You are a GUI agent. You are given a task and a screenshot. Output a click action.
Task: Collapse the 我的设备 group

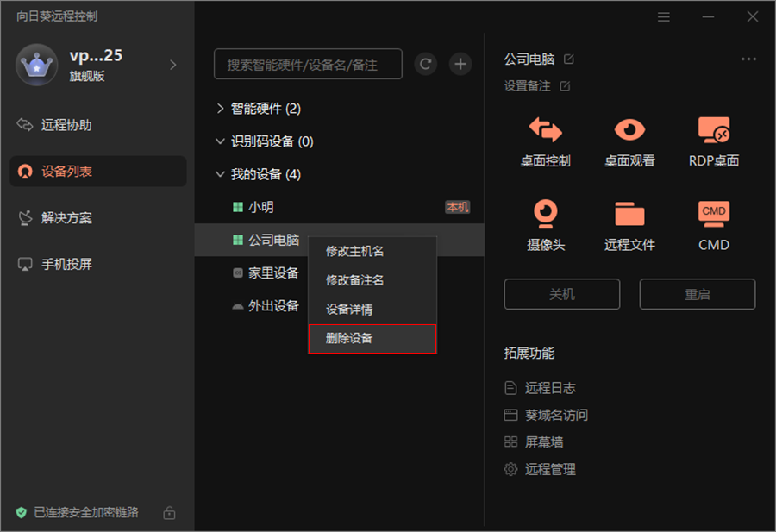[x=221, y=173]
